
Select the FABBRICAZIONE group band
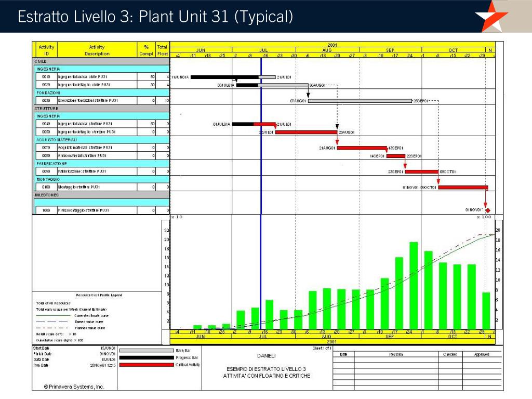coord(102,164)
